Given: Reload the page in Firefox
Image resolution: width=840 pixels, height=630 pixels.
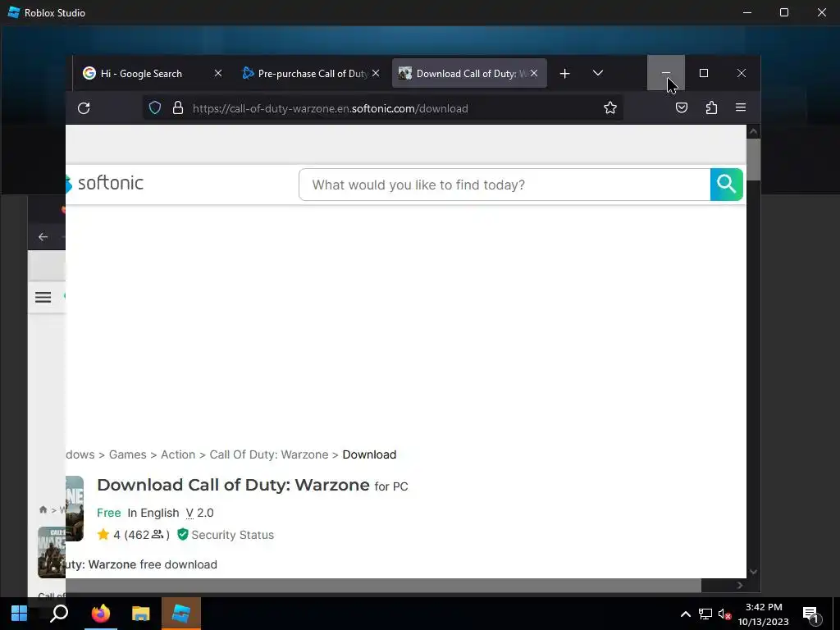Looking at the screenshot, I should (x=84, y=108).
